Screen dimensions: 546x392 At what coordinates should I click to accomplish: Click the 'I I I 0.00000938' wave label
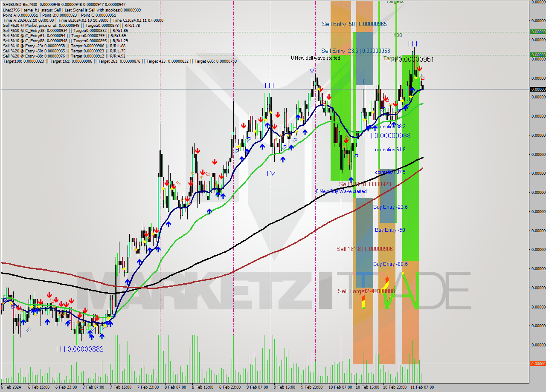(387, 135)
